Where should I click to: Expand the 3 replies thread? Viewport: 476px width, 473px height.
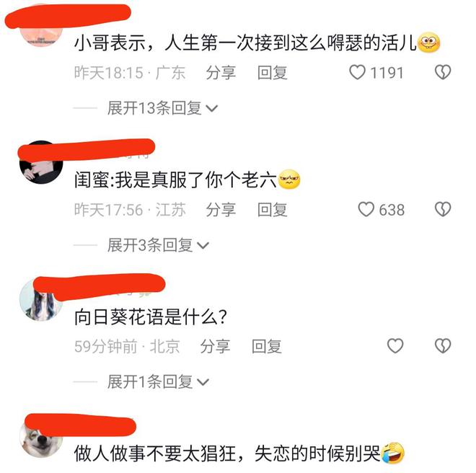[x=158, y=245]
